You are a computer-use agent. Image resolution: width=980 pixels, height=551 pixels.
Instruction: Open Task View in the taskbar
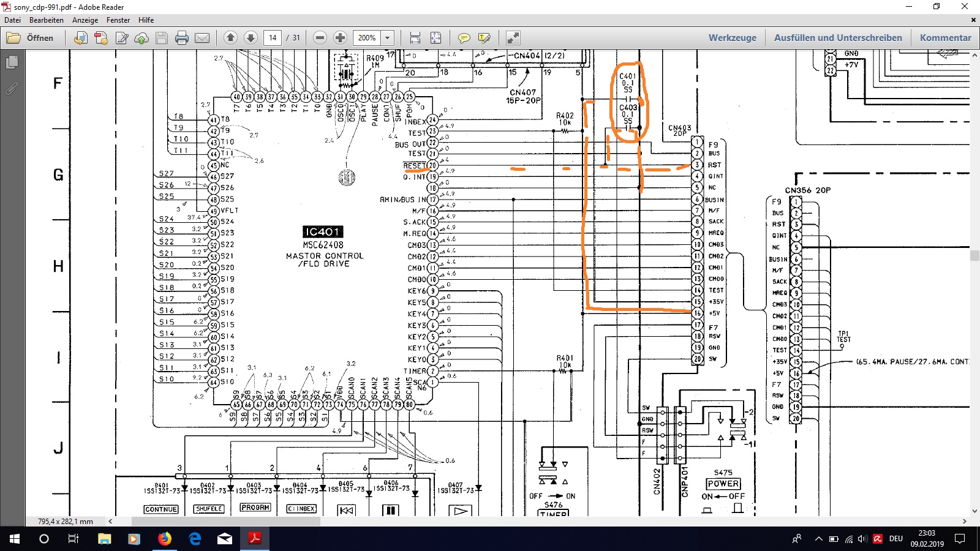(73, 539)
